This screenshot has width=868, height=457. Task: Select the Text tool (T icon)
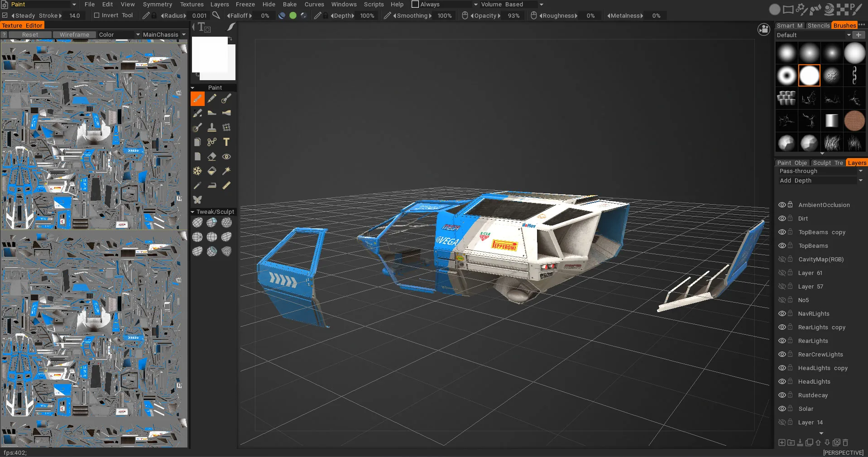coord(226,142)
